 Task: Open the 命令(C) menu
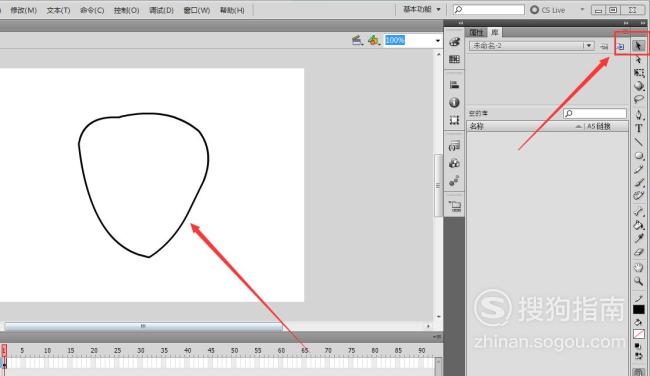point(92,10)
